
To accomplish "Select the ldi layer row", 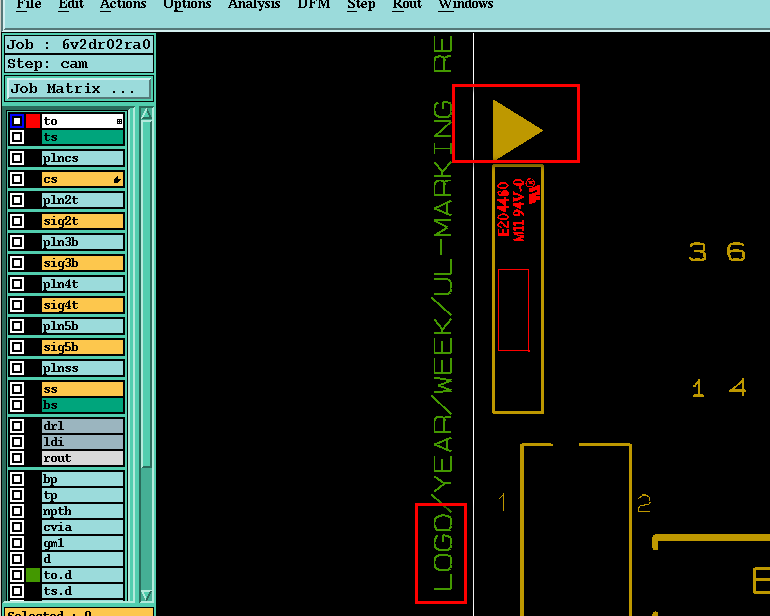I will point(82,442).
